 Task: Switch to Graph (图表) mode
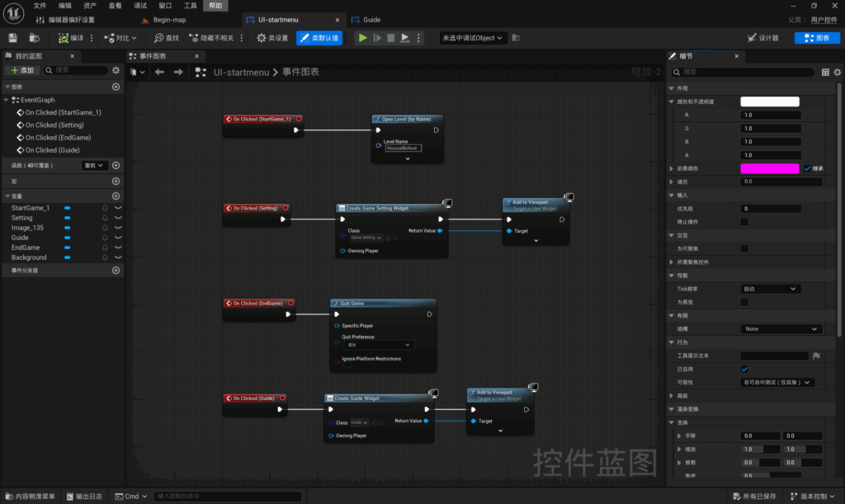tap(817, 38)
